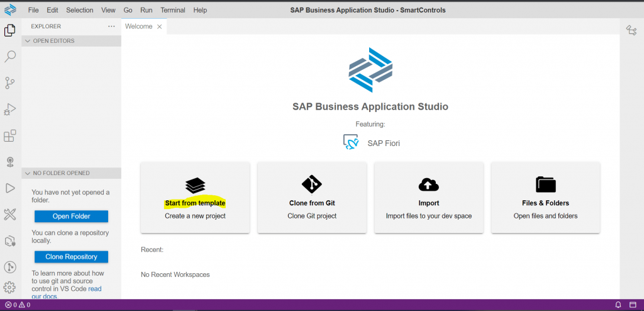Open the Extensions blocks icon
The width and height of the screenshot is (644, 311).
10,136
